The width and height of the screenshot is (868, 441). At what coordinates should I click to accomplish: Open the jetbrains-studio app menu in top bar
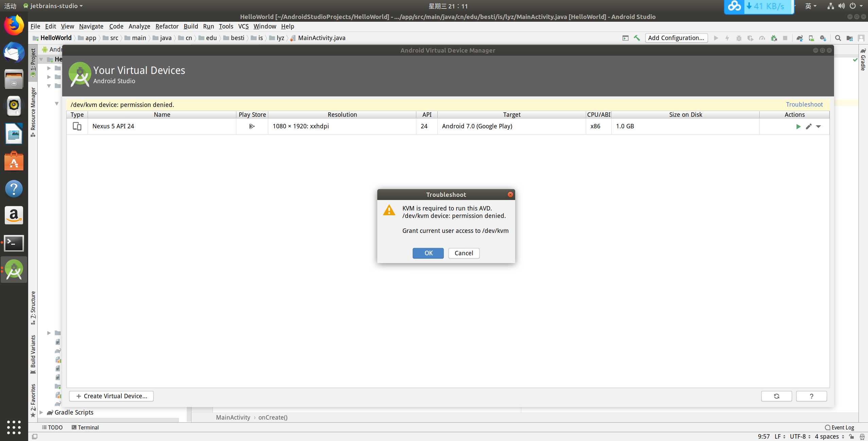pos(53,6)
